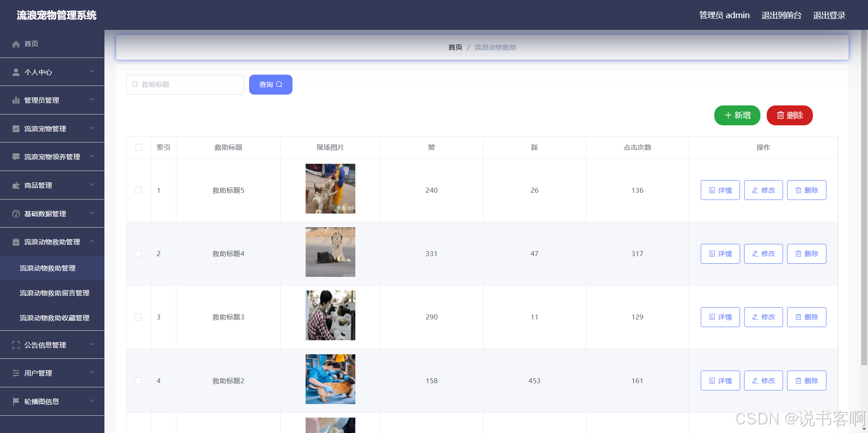Click the chat icon for 流浪宠物领养管理
The height and width of the screenshot is (433, 868).
[16, 157]
